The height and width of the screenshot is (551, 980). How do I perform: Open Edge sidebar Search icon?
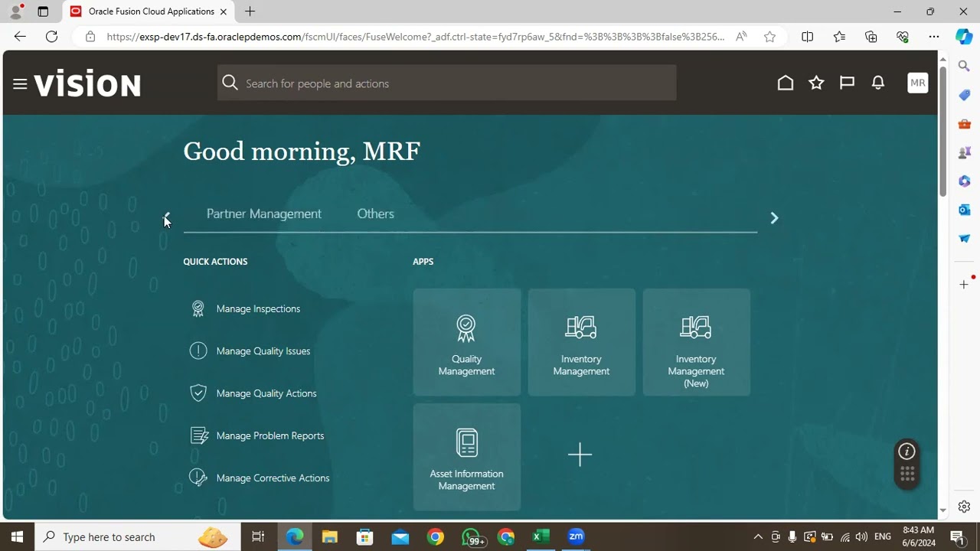(x=965, y=67)
